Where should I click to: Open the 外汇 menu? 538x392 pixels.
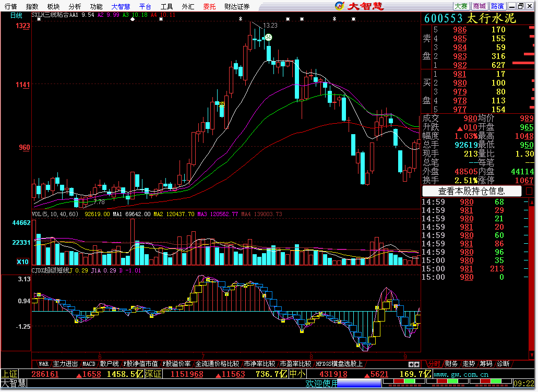(x=188, y=6)
